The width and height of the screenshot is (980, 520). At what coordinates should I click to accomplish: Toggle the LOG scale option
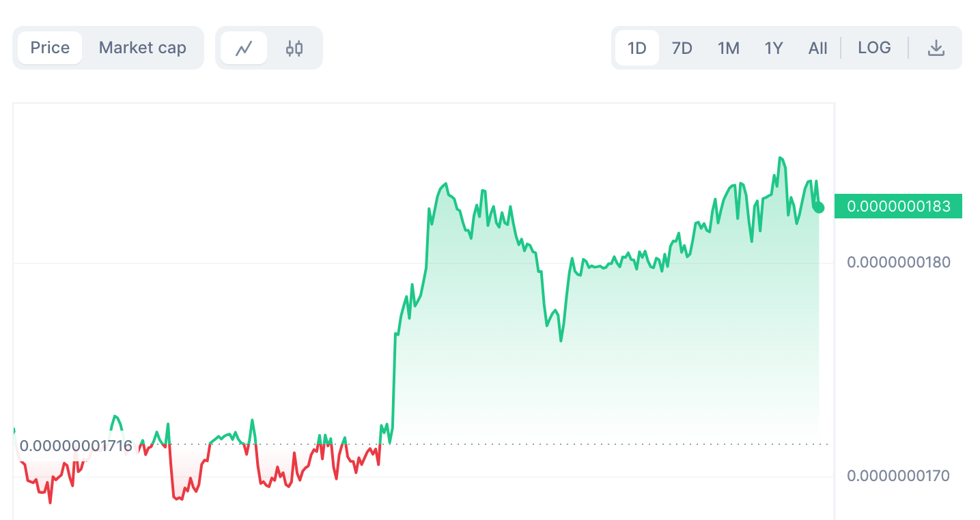pyautogui.click(x=874, y=48)
